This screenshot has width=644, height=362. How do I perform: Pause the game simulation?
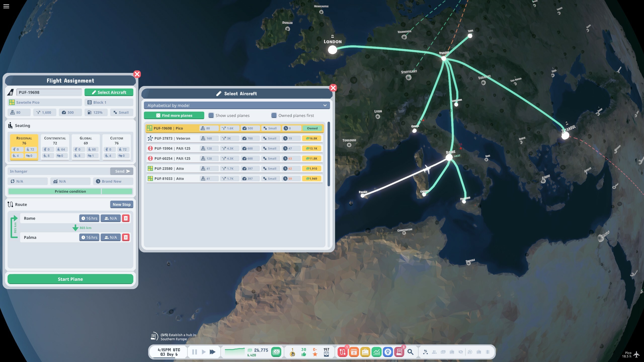[194, 352]
